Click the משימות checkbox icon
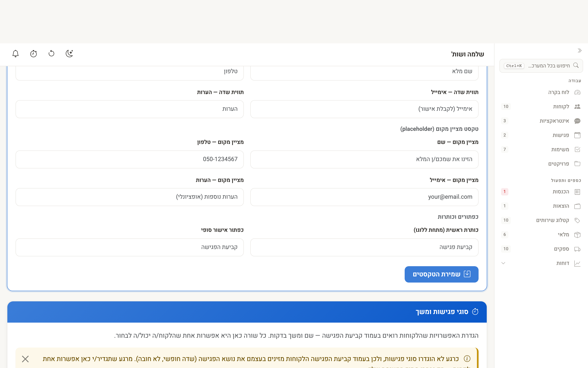This screenshot has height=368, width=588. [x=577, y=149]
